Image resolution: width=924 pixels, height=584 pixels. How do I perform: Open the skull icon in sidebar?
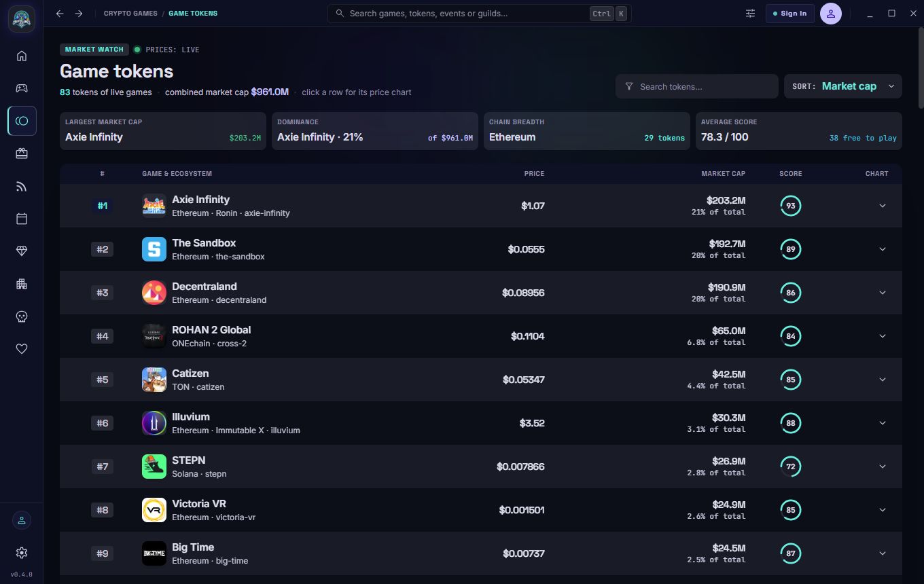tap(22, 316)
